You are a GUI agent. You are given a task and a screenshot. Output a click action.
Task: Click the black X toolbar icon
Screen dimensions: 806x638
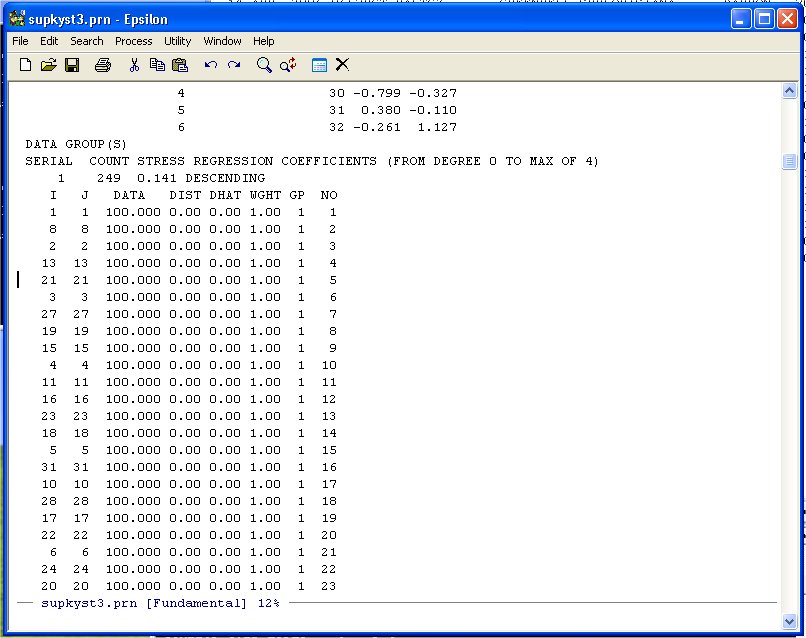(342, 65)
